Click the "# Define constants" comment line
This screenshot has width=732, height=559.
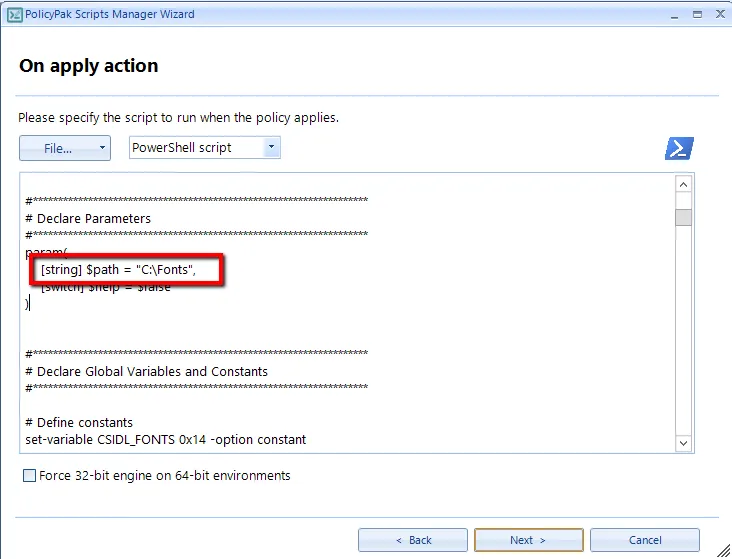(x=79, y=422)
